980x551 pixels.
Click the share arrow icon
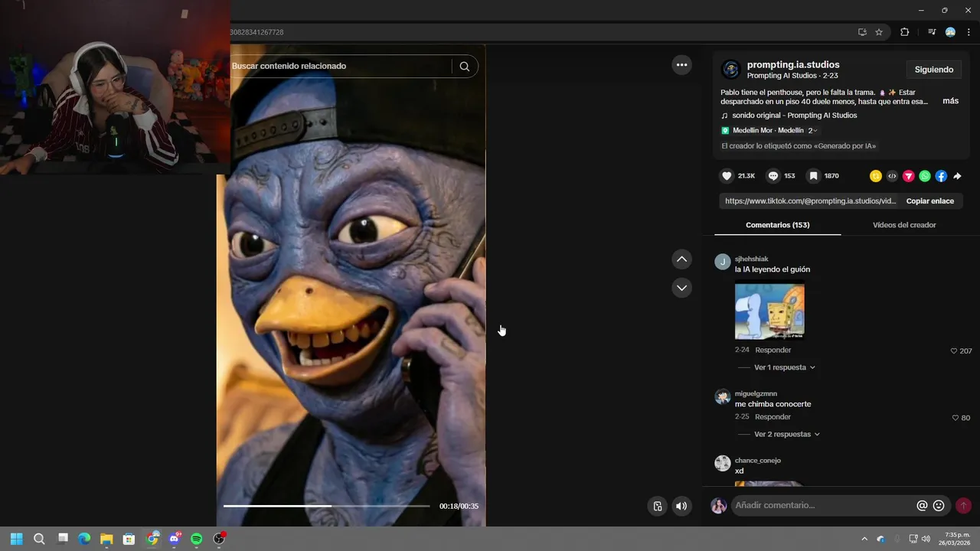pyautogui.click(x=957, y=176)
